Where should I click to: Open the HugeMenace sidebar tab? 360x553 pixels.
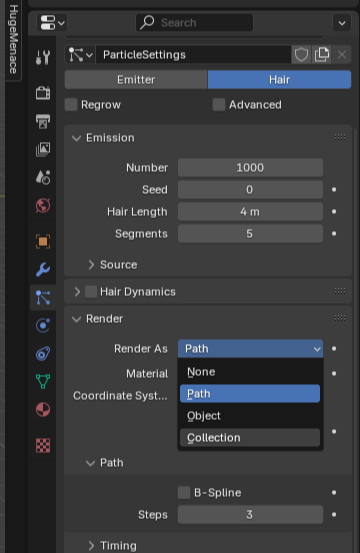[x=13, y=40]
